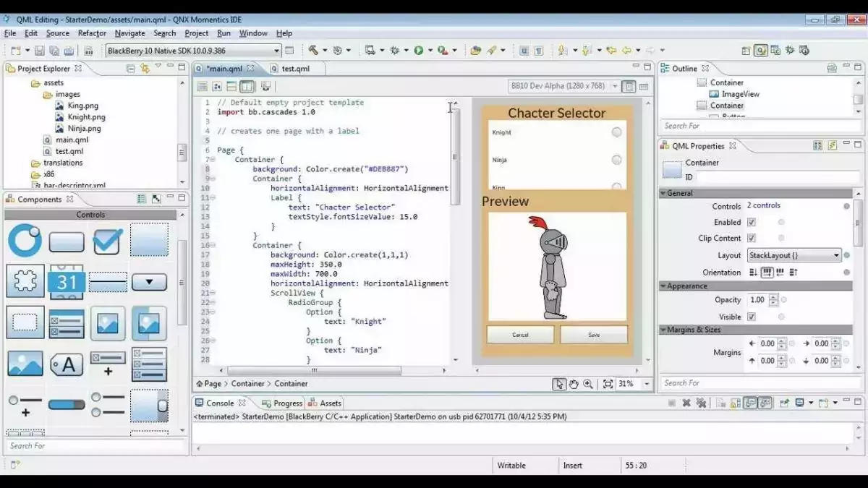The image size is (868, 488).
Task: Pick the ScrollView component icon
Action: [149, 405]
